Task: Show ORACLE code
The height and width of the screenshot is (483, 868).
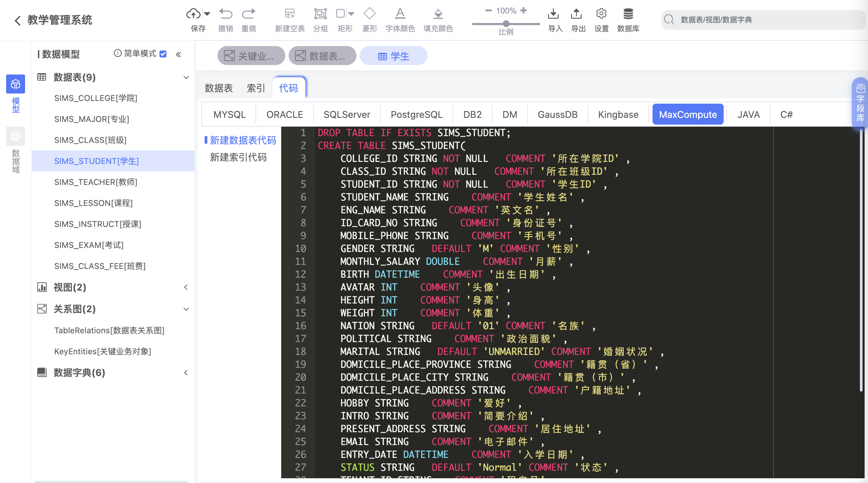Action: tap(285, 114)
